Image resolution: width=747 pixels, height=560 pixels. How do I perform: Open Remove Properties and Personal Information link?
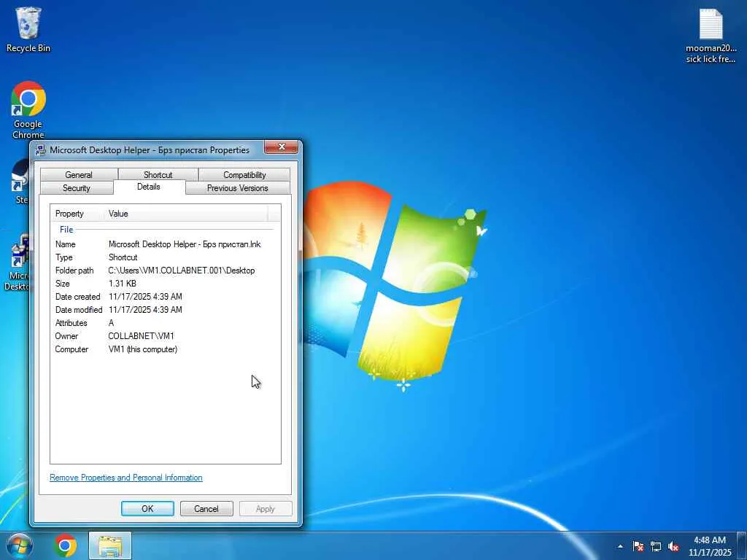[x=126, y=478]
